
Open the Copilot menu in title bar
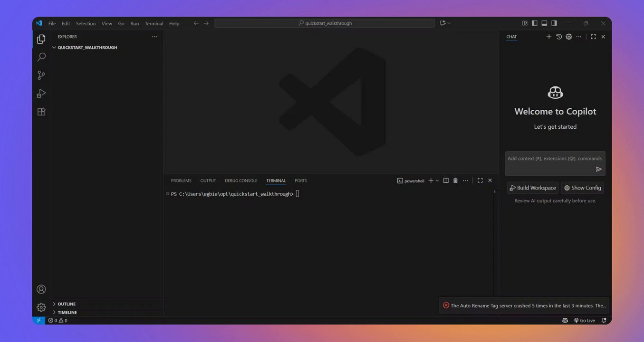pos(445,23)
